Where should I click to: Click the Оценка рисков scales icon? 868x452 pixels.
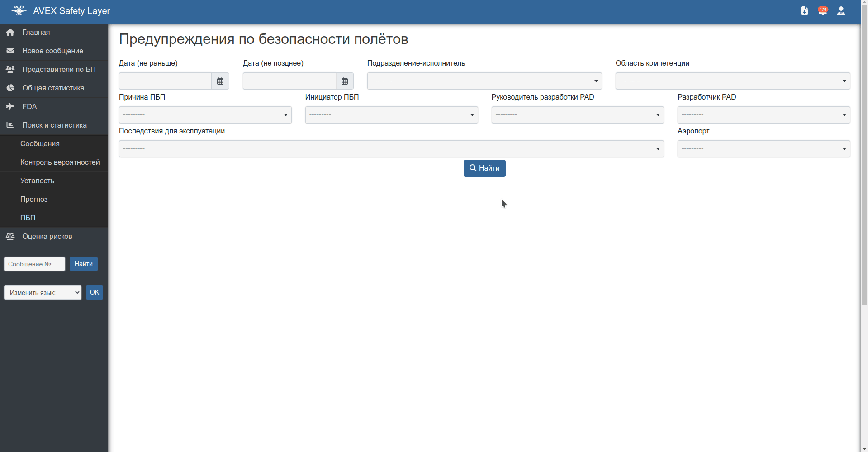(10, 236)
